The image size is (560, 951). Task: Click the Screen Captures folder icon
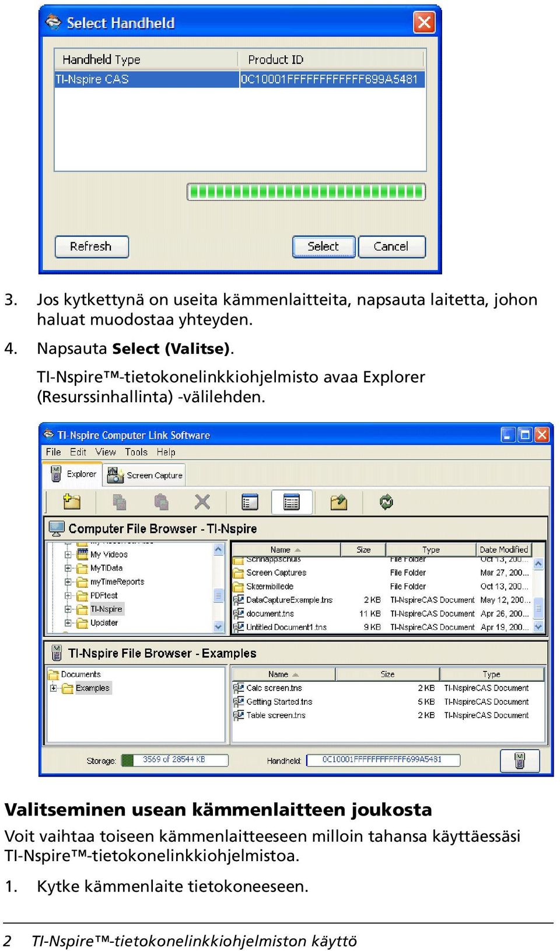[238, 573]
